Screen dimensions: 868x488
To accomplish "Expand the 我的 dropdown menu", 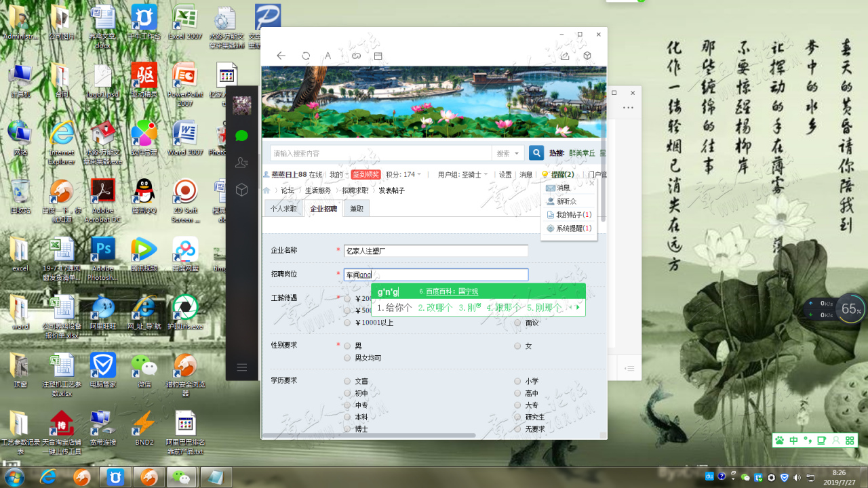I will pyautogui.click(x=338, y=175).
